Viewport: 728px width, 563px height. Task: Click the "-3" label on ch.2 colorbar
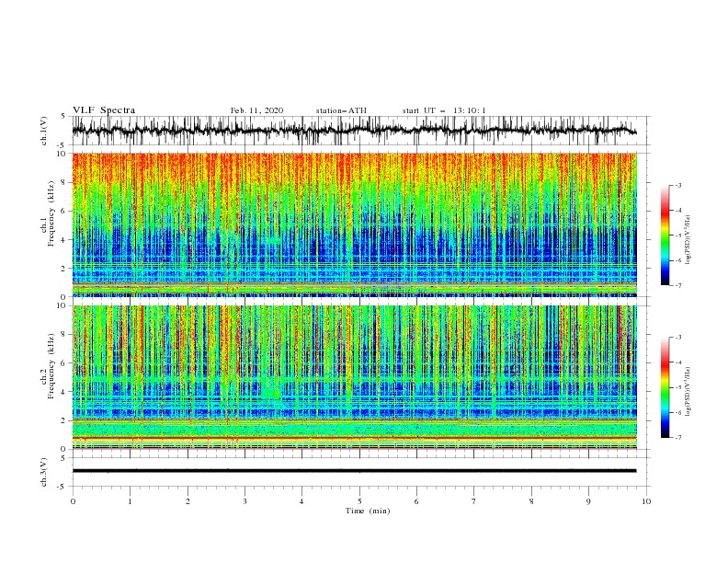(678, 338)
